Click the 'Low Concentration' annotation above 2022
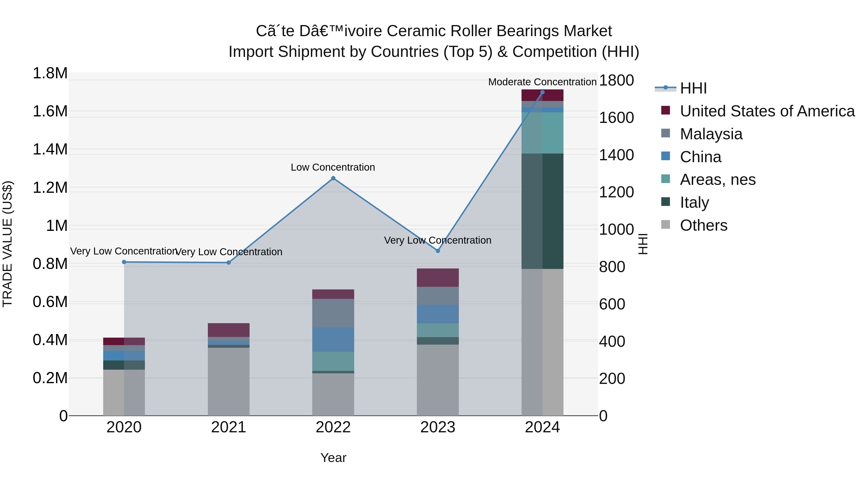Image resolution: width=868 pixels, height=488 pixels. point(333,167)
